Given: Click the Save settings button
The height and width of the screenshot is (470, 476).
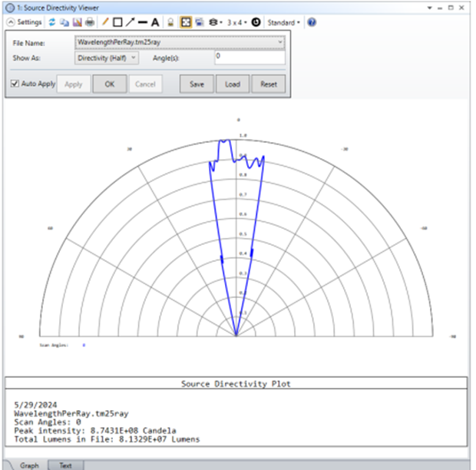Looking at the screenshot, I should (197, 84).
